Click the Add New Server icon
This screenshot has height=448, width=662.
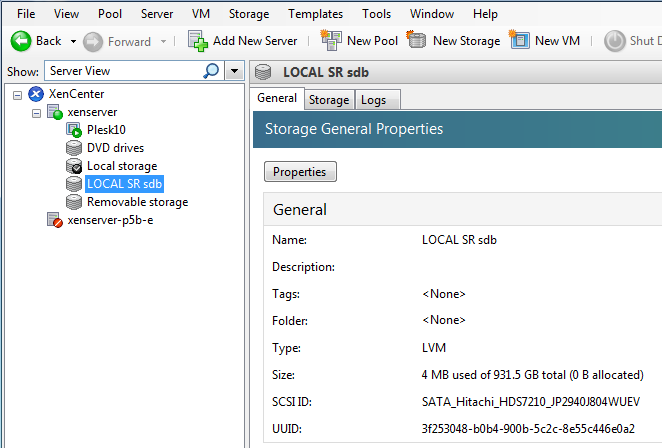(198, 41)
